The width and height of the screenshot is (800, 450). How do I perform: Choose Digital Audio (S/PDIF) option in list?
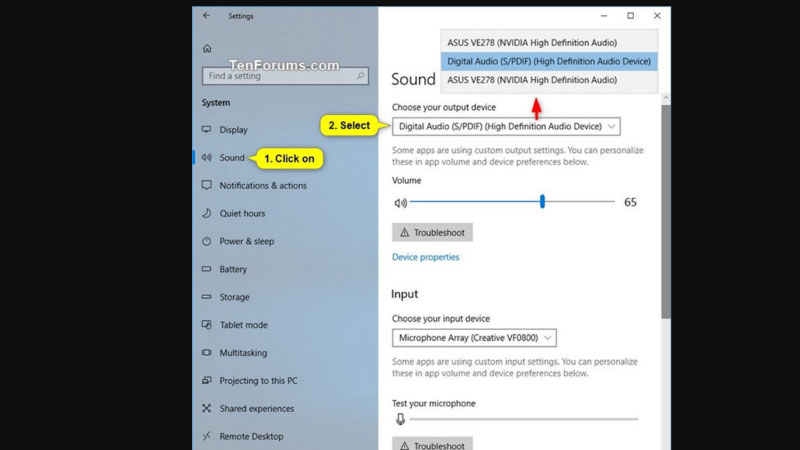549,61
